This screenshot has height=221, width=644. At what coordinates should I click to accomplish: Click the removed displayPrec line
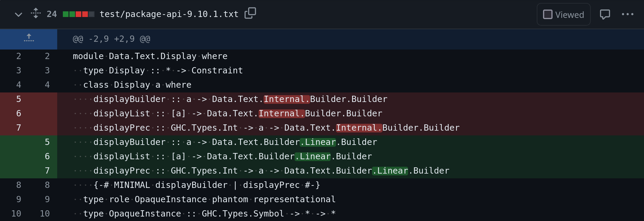pyautogui.click(x=351, y=128)
